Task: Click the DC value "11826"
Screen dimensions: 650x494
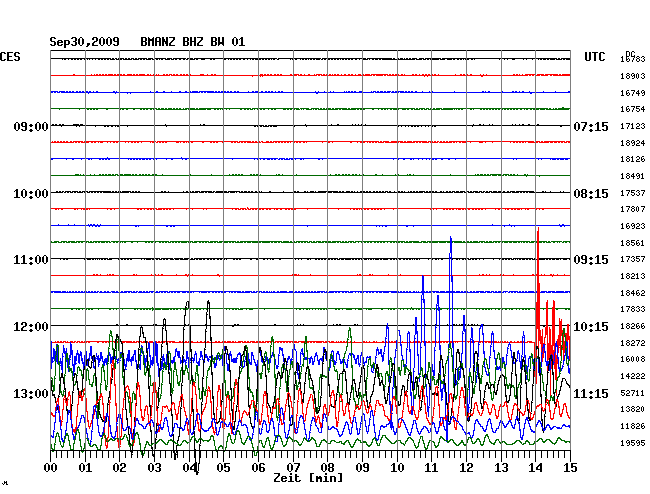Action: 633,426
